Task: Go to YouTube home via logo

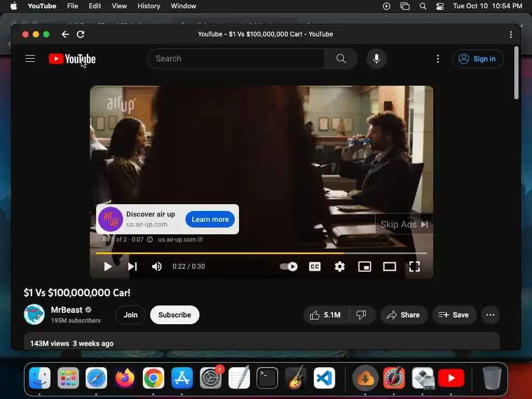Action: [x=72, y=59]
